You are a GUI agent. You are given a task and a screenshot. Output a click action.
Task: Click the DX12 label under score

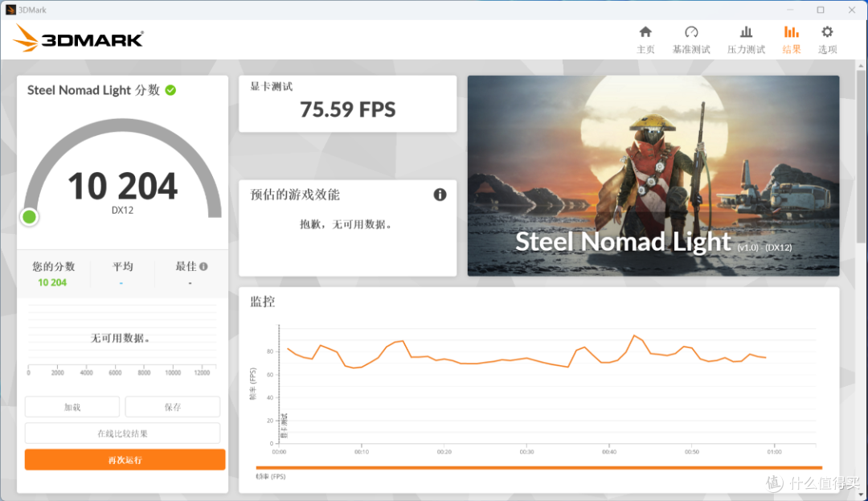pos(122,211)
